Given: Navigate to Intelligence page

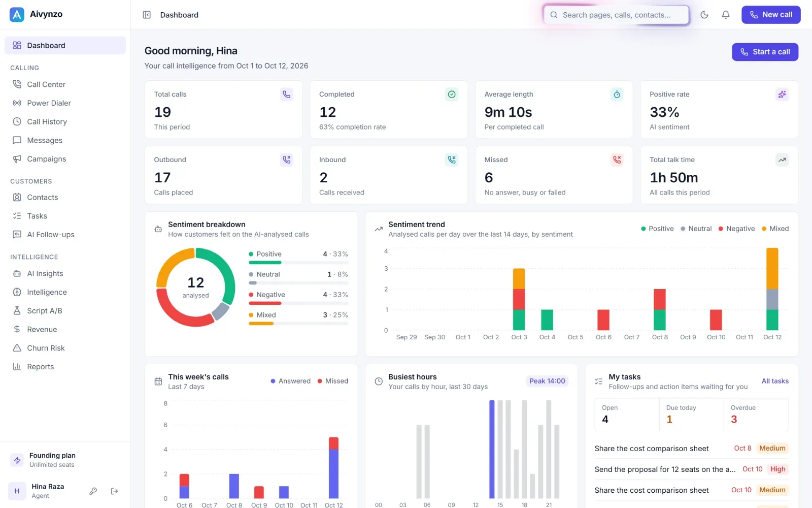Looking at the screenshot, I should click(x=65, y=292).
